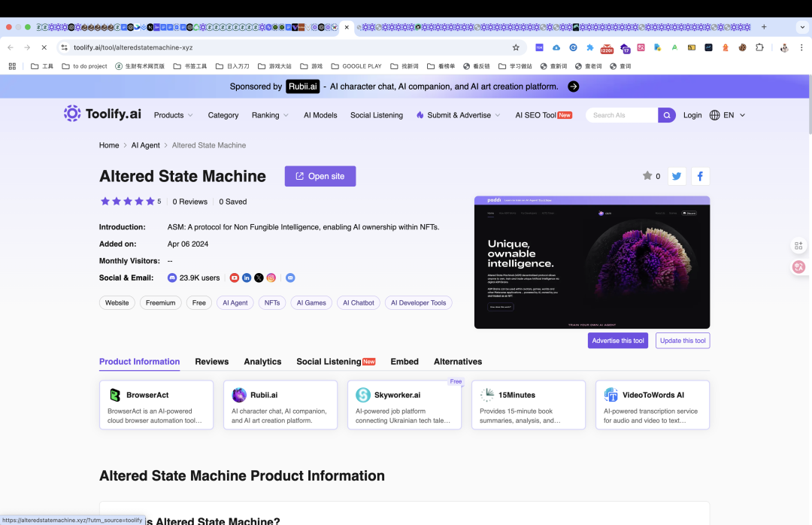Share to Facebook via f icon
The image size is (812, 525).
[700, 176]
